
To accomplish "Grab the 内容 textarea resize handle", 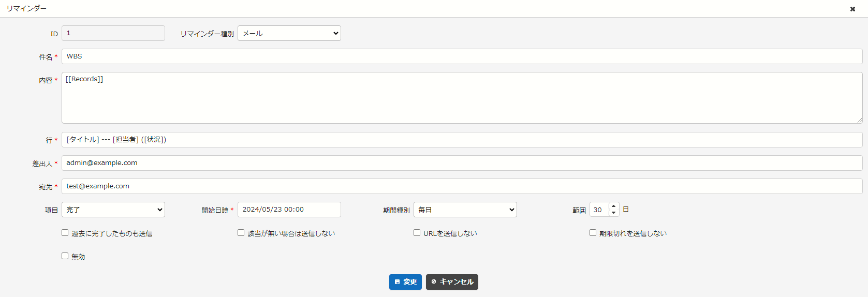I will 859,120.
